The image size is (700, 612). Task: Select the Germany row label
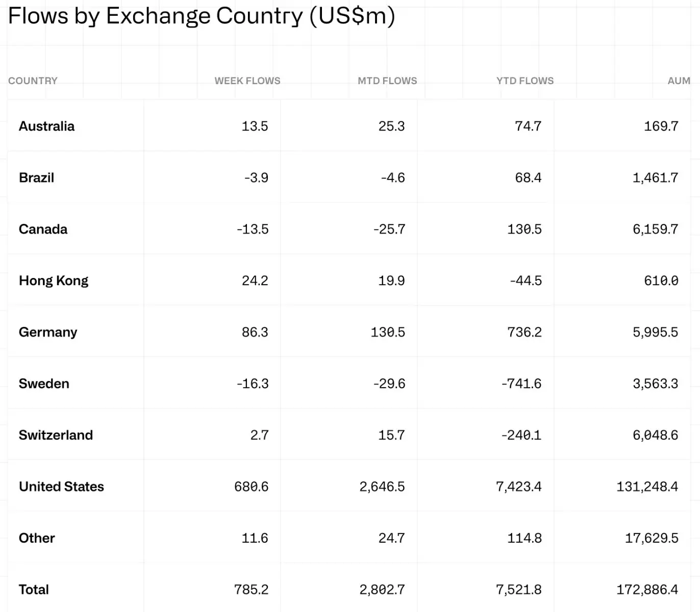[48, 332]
